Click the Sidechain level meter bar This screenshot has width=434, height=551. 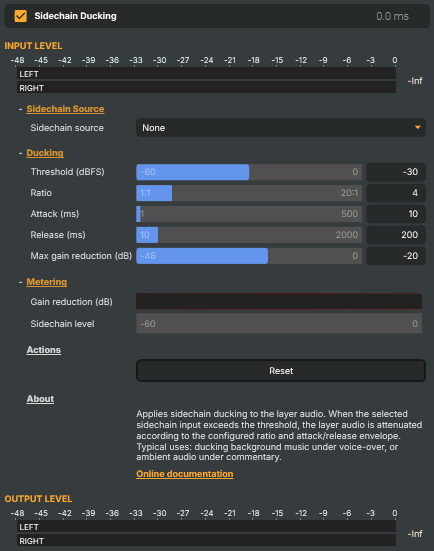tap(279, 324)
